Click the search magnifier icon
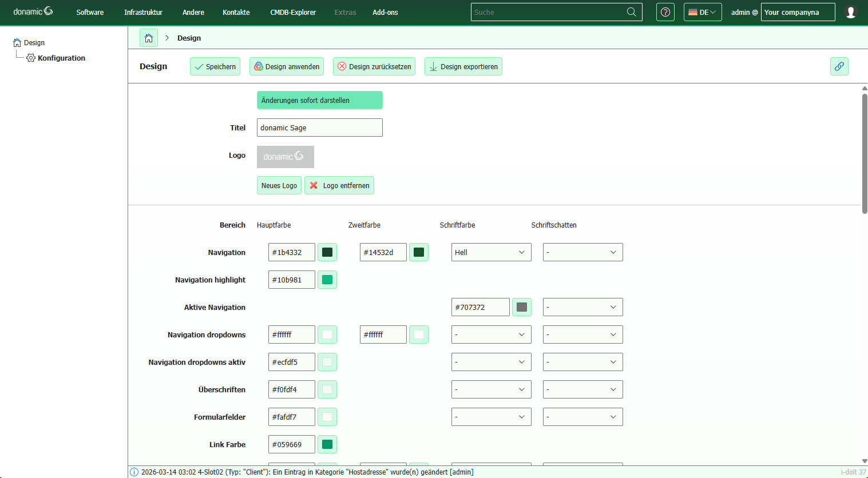 (632, 11)
